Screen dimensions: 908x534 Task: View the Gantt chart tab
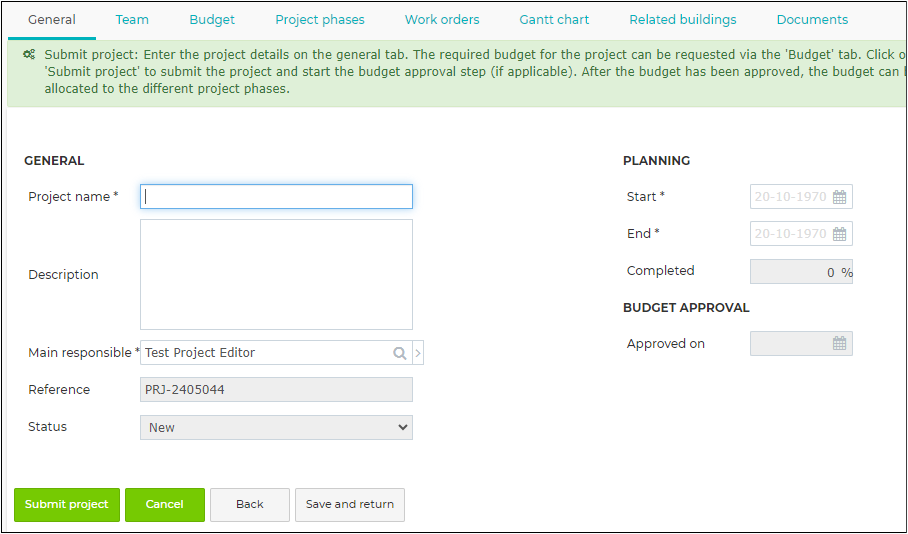[554, 20]
